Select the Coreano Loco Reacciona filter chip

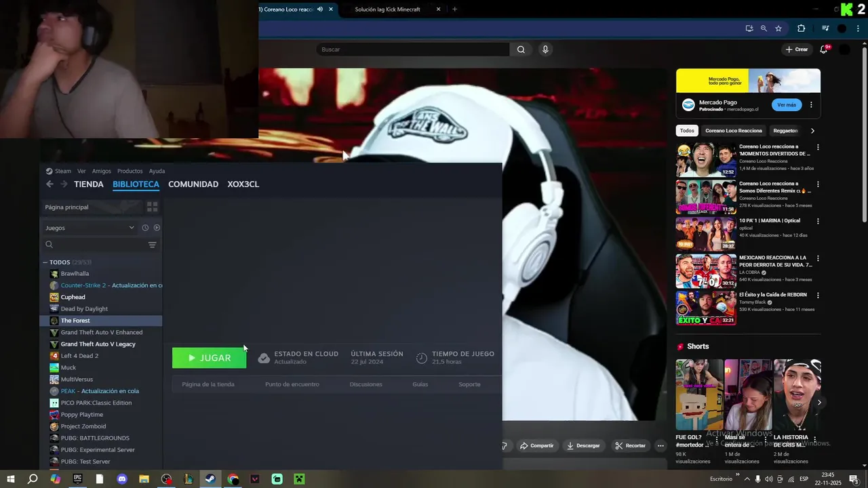[x=734, y=131]
